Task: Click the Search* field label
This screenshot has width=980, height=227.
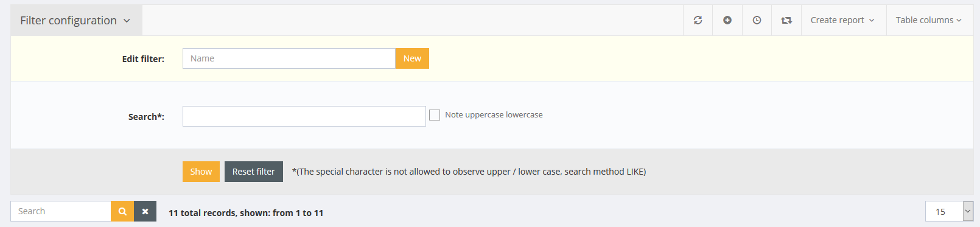Action: 146,117
